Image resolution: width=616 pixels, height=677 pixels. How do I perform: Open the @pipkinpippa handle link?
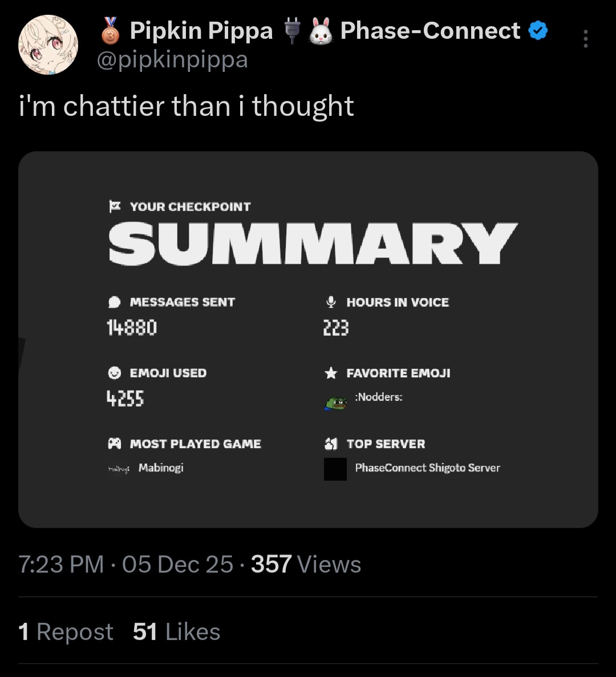click(x=172, y=59)
